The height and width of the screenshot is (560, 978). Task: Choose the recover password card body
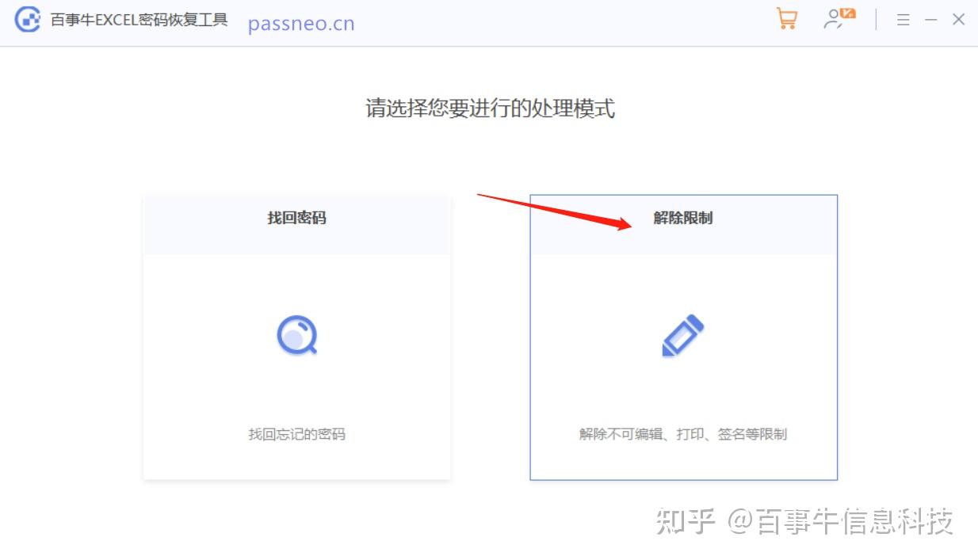pos(297,366)
